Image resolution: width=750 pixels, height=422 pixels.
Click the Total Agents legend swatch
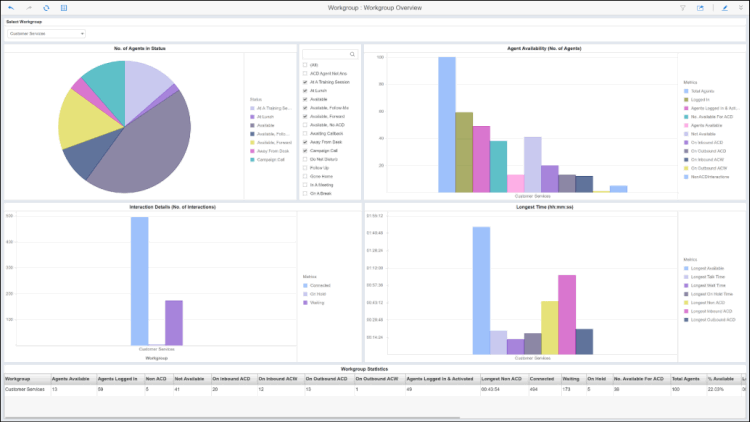pos(685,92)
